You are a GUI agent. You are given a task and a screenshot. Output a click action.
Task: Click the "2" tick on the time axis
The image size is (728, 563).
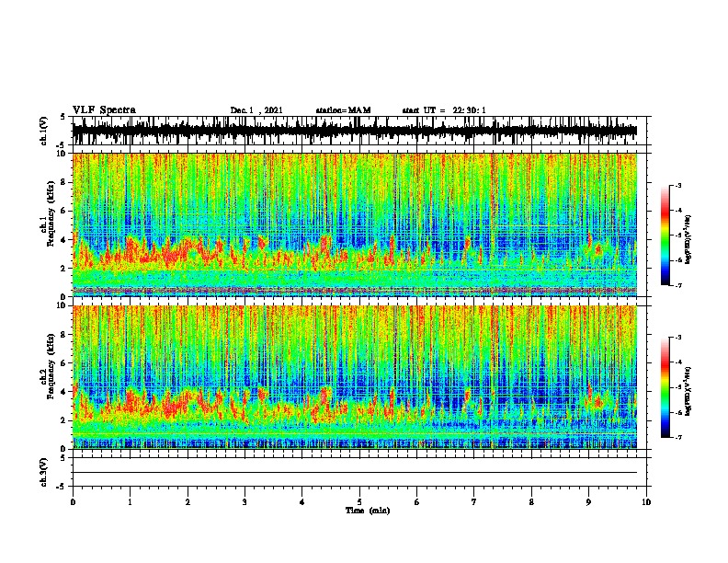pyautogui.click(x=188, y=502)
